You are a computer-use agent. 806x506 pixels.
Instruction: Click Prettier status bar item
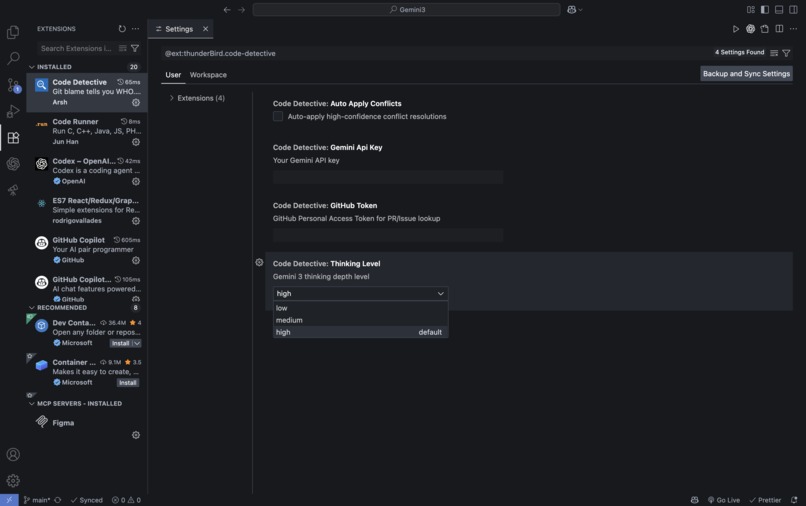[765, 500]
